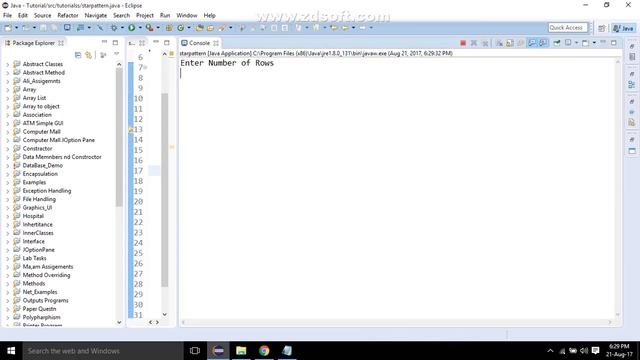Click the New wizard toolbar icon
Image resolution: width=640 pixels, height=360 pixels.
tap(8, 28)
